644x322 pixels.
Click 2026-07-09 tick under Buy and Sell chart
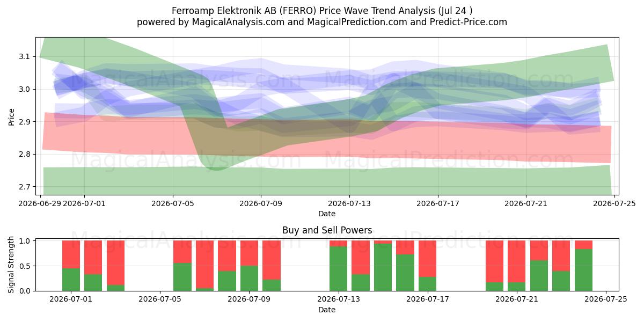(x=250, y=299)
